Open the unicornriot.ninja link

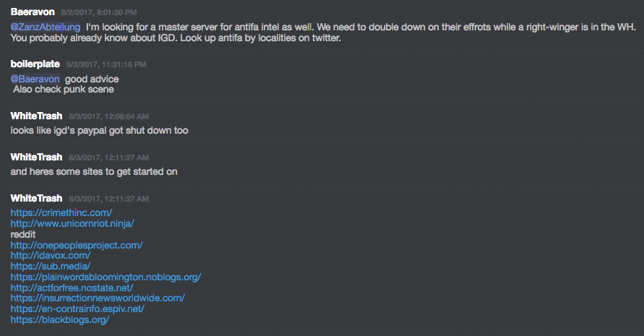(x=72, y=223)
